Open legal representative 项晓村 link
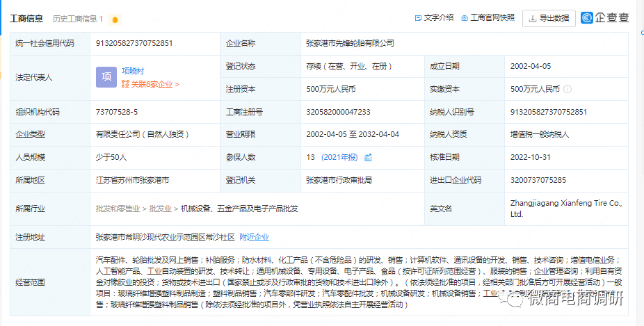The height and width of the screenshot is (326, 644). coord(133,71)
